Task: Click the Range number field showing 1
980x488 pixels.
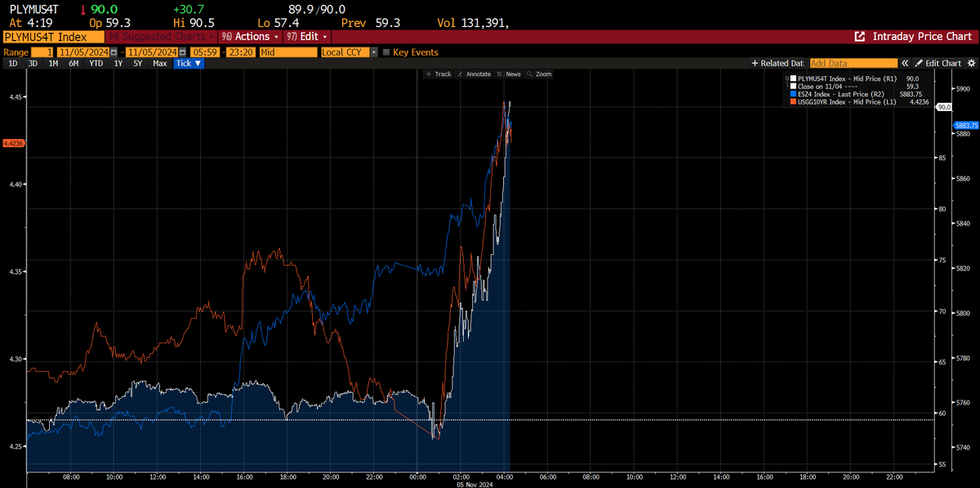Action: pos(42,51)
